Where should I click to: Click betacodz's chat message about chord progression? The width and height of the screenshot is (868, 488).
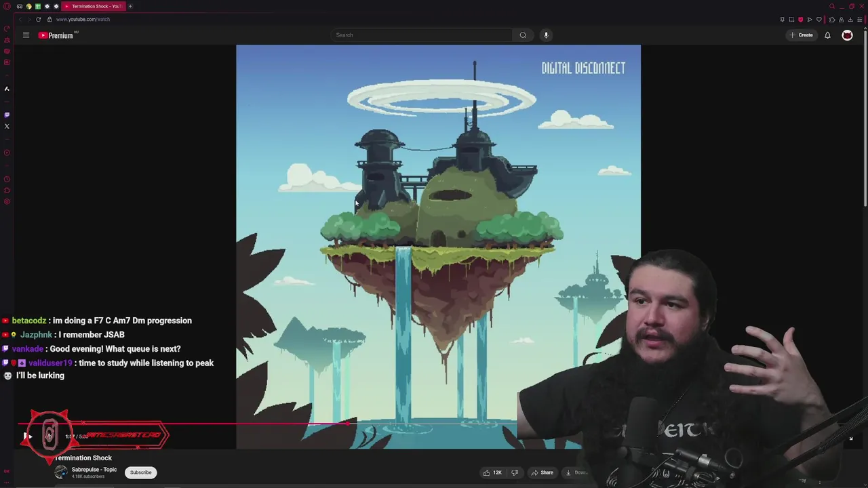click(97, 321)
